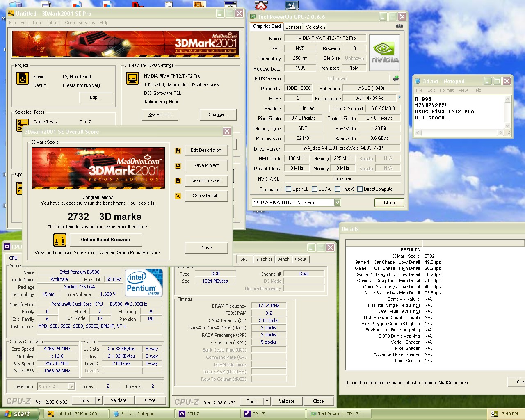Click the DRAM Frequency 177.4 MHz value
The image size is (525, 420).
[x=269, y=306]
